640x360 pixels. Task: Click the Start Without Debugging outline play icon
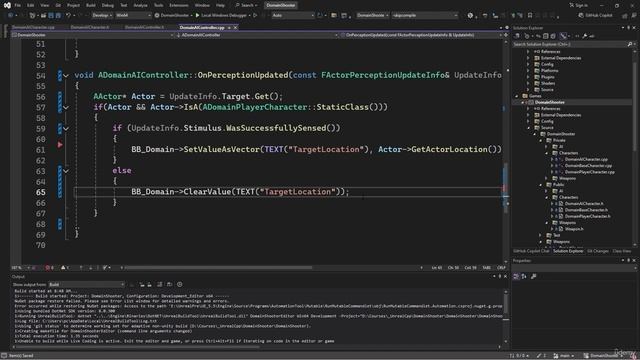256,16
